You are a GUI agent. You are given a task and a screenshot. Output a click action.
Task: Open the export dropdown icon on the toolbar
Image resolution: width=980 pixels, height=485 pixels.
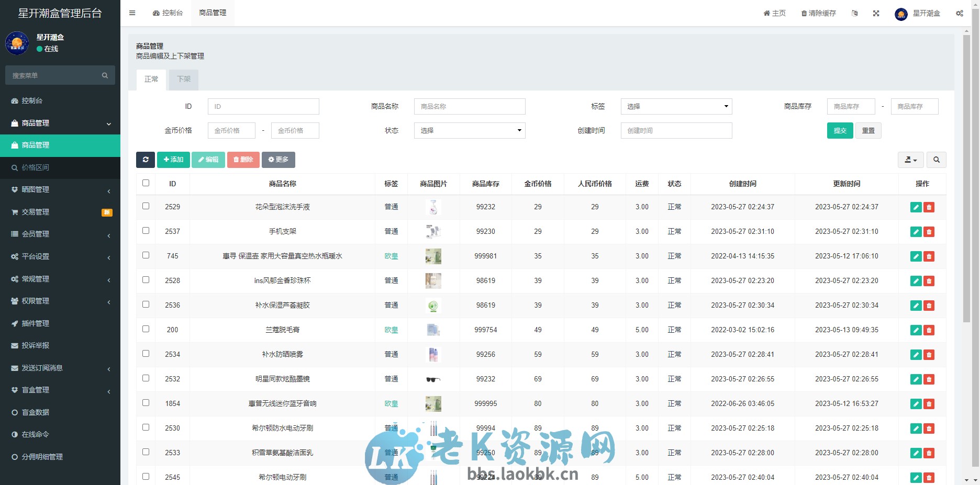tap(910, 160)
